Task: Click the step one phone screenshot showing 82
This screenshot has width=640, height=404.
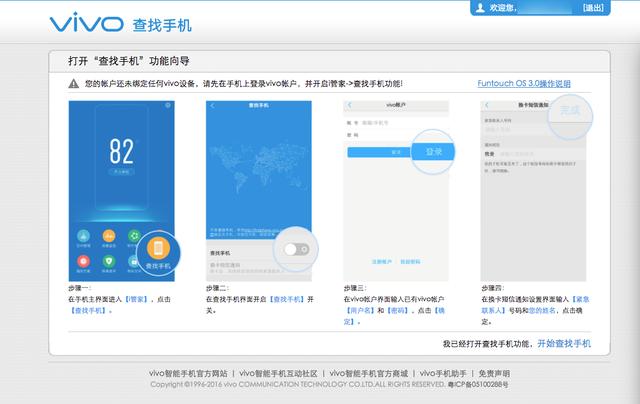Action: point(122,191)
